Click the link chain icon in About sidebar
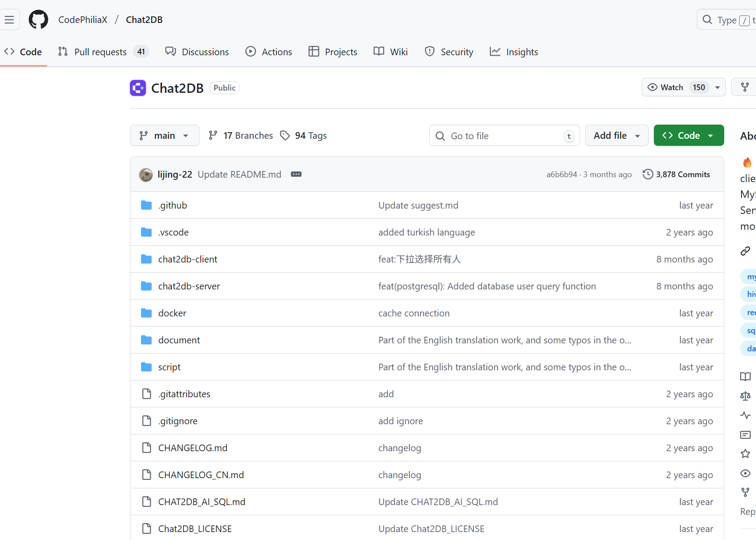 coord(745,251)
